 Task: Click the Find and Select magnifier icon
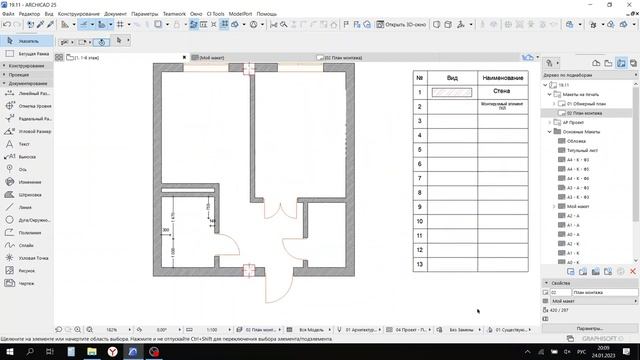(284, 24)
